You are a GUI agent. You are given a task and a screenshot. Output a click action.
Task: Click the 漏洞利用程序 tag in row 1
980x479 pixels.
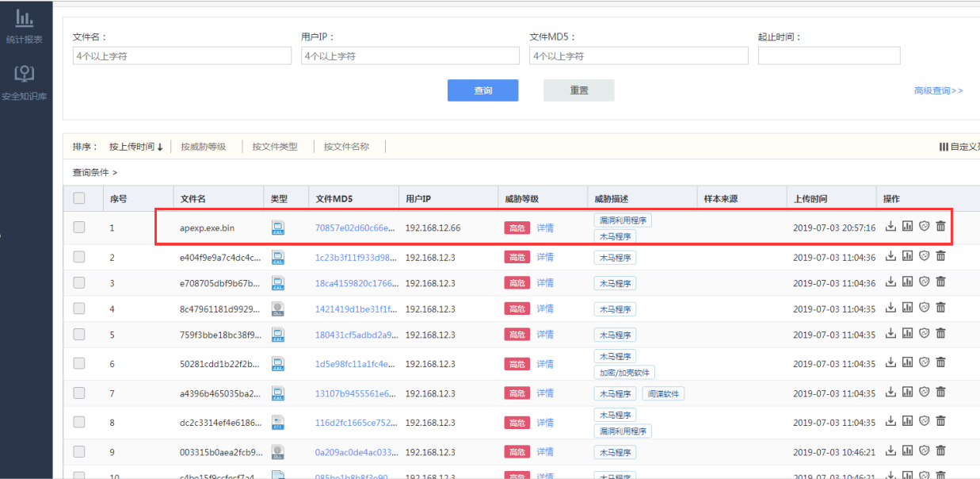623,220
